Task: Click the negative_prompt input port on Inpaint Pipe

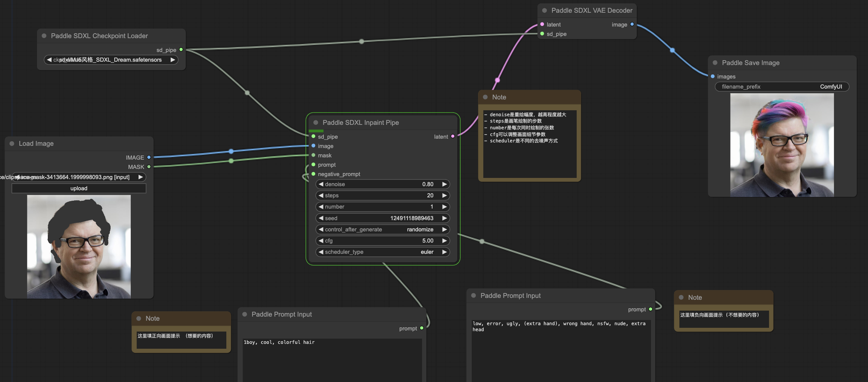Action: click(313, 174)
